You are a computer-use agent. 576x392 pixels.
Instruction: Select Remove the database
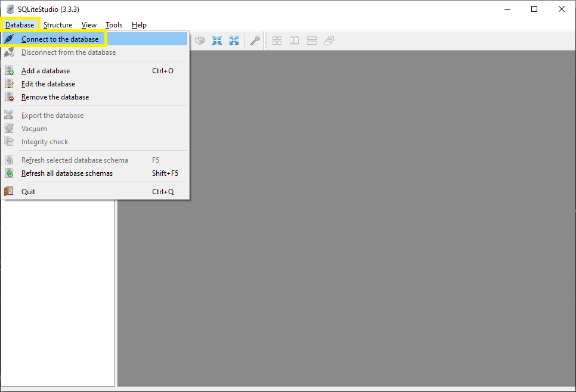click(x=95, y=97)
